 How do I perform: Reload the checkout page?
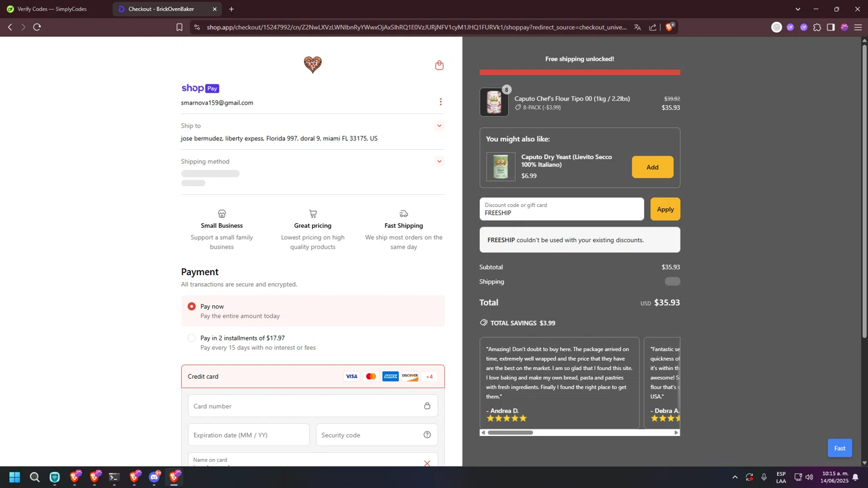pyautogui.click(x=37, y=27)
